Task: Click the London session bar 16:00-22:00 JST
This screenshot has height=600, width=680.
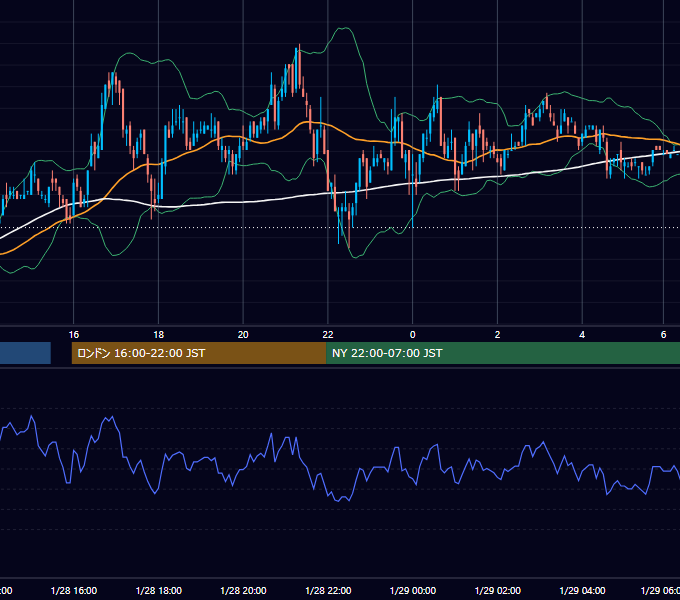Action: [x=199, y=353]
